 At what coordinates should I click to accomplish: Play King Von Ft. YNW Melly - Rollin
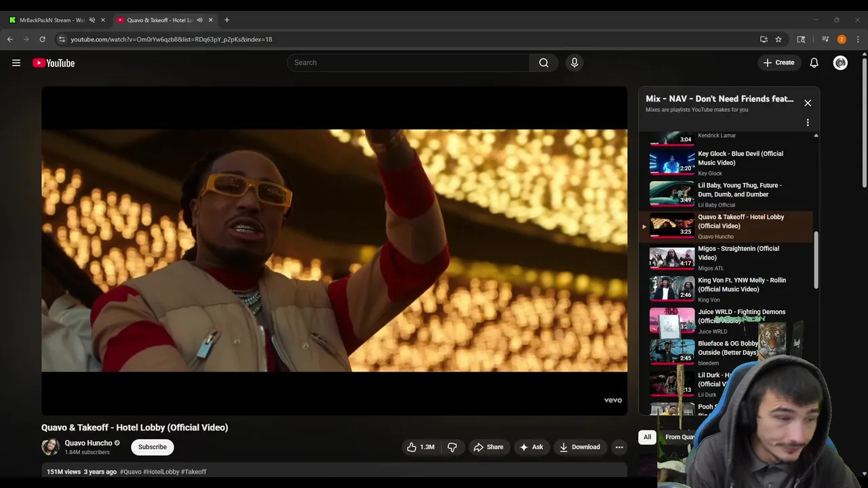726,289
